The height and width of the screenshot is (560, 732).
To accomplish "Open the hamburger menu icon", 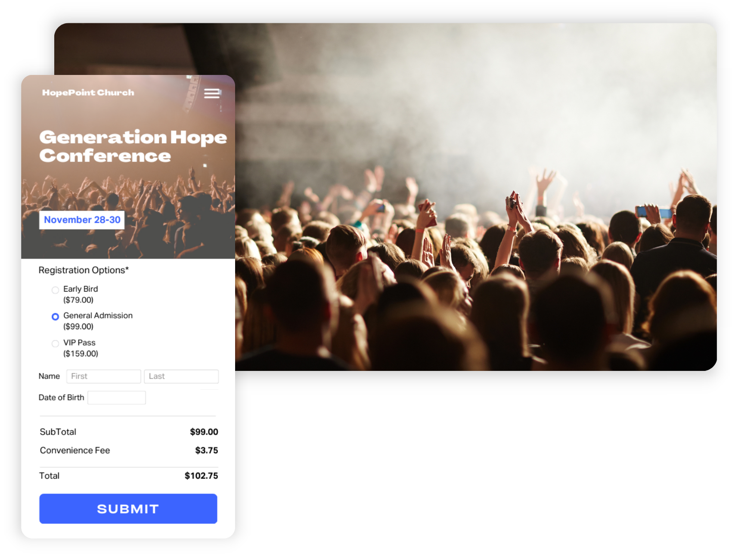I will (211, 93).
